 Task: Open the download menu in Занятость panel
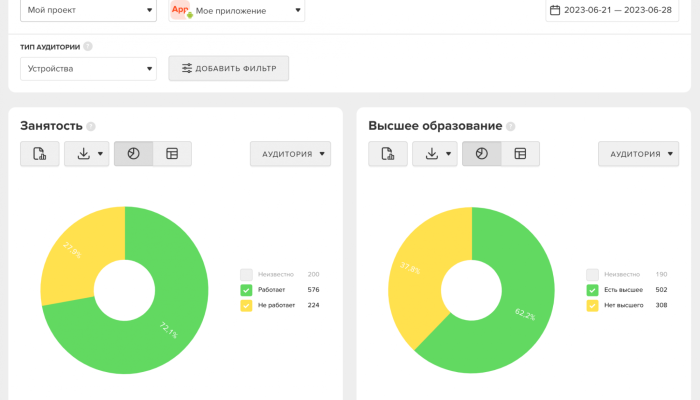86,154
